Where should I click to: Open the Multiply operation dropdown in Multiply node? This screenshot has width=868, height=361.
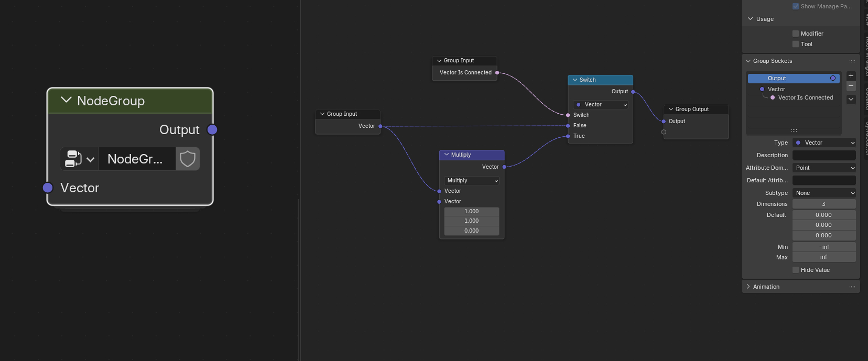(x=472, y=180)
